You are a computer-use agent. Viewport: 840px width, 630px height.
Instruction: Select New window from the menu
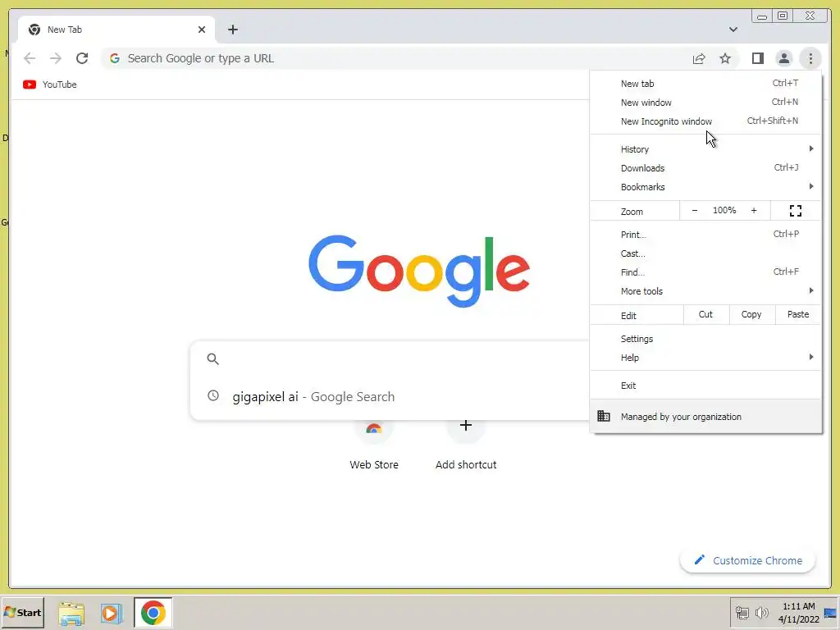pos(706,103)
